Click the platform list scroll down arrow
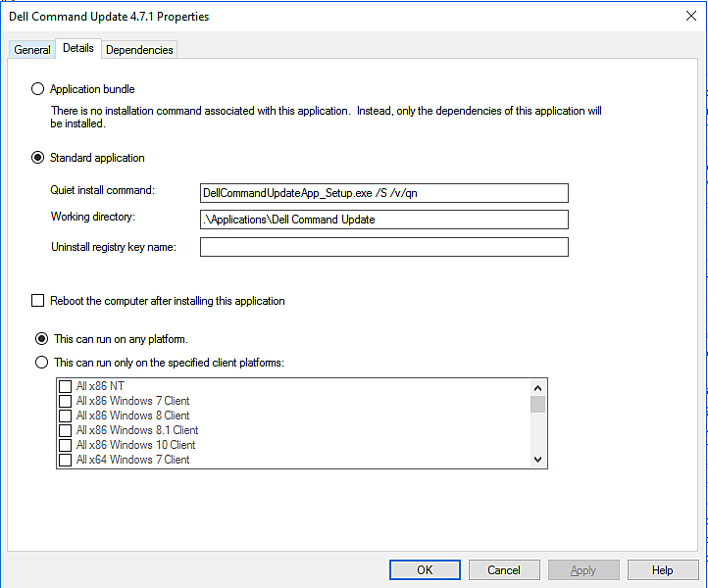The image size is (708, 588). tap(537, 460)
